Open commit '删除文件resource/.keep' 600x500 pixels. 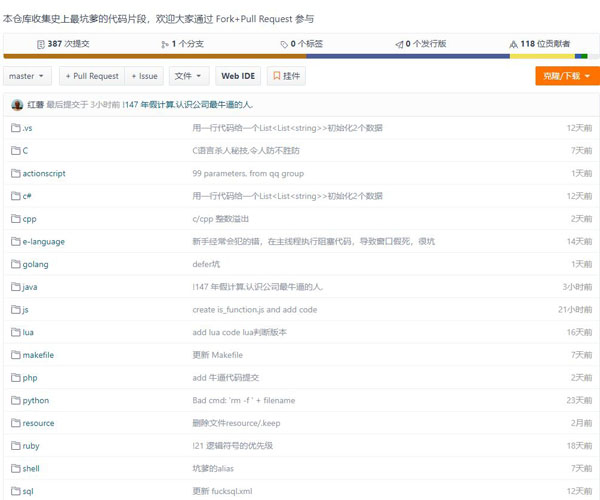tap(236, 423)
